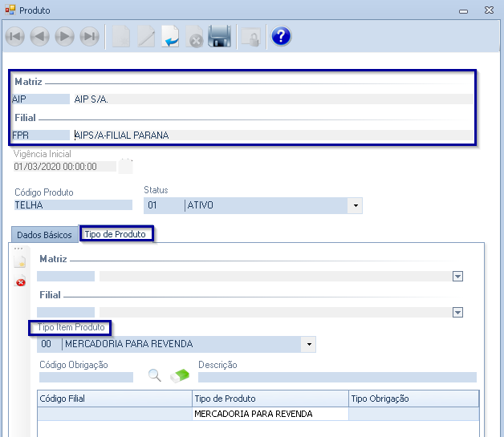Go to next record in toolbar
This screenshot has height=437, width=504.
click(64, 37)
